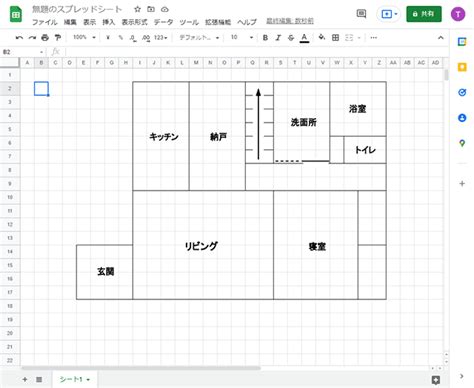474x388 pixels.
Task: Open fill color picker
Action: tap(322, 37)
